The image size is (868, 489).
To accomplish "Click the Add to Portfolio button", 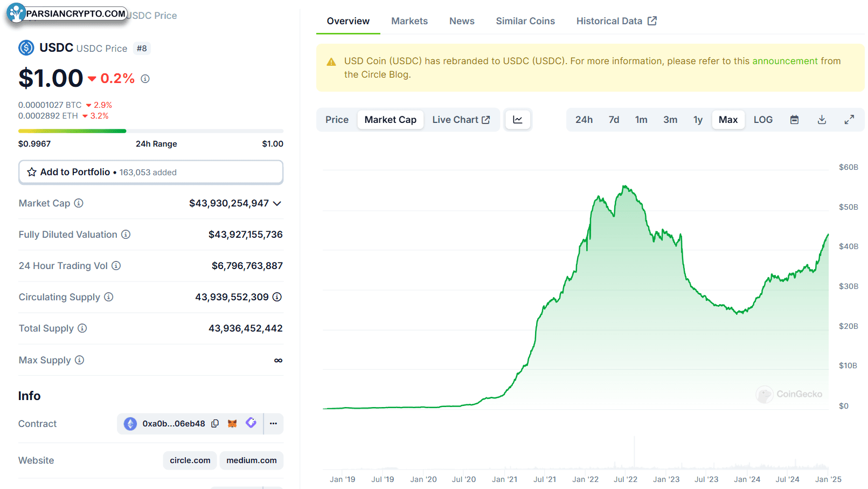I will pos(151,172).
